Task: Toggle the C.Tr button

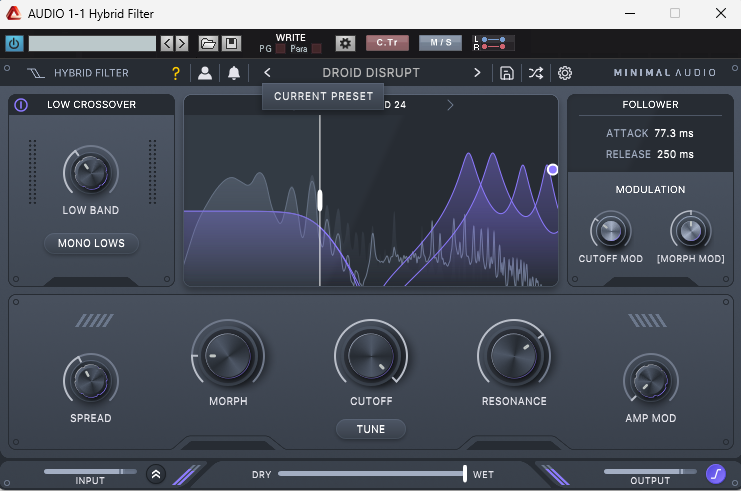Action: point(387,43)
